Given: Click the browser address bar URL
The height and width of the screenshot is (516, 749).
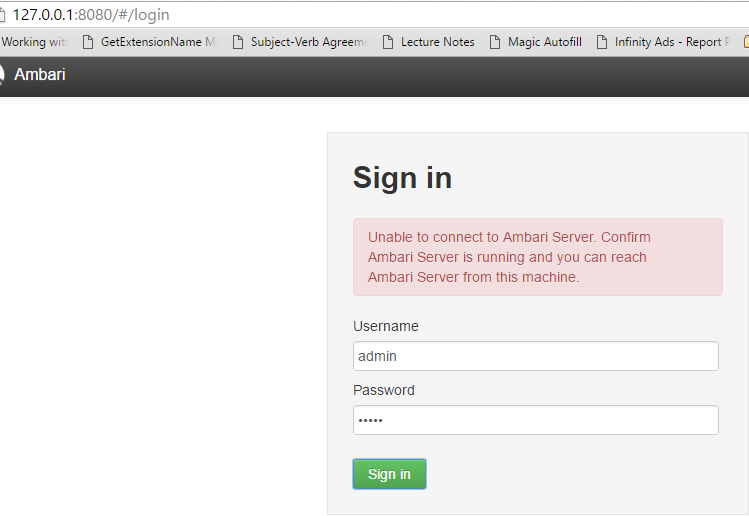Looking at the screenshot, I should click(x=91, y=15).
